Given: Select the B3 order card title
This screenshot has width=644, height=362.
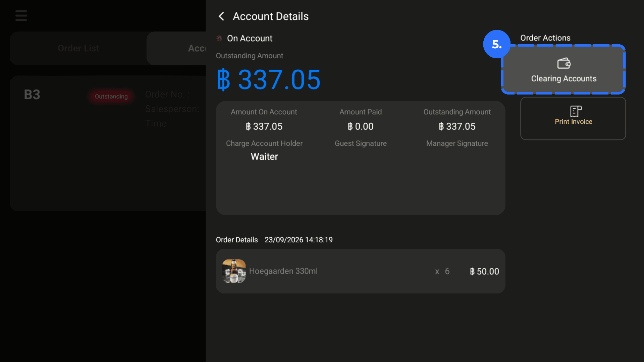Looking at the screenshot, I should (32, 95).
